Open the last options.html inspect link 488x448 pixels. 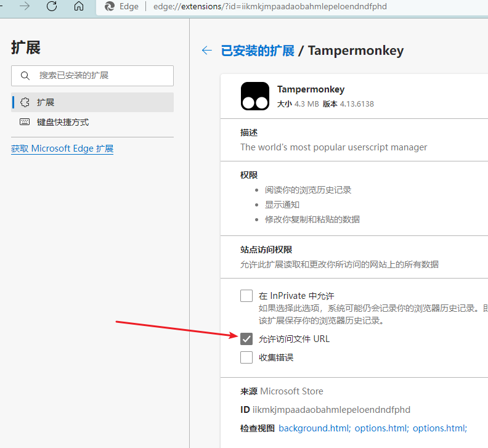440,428
